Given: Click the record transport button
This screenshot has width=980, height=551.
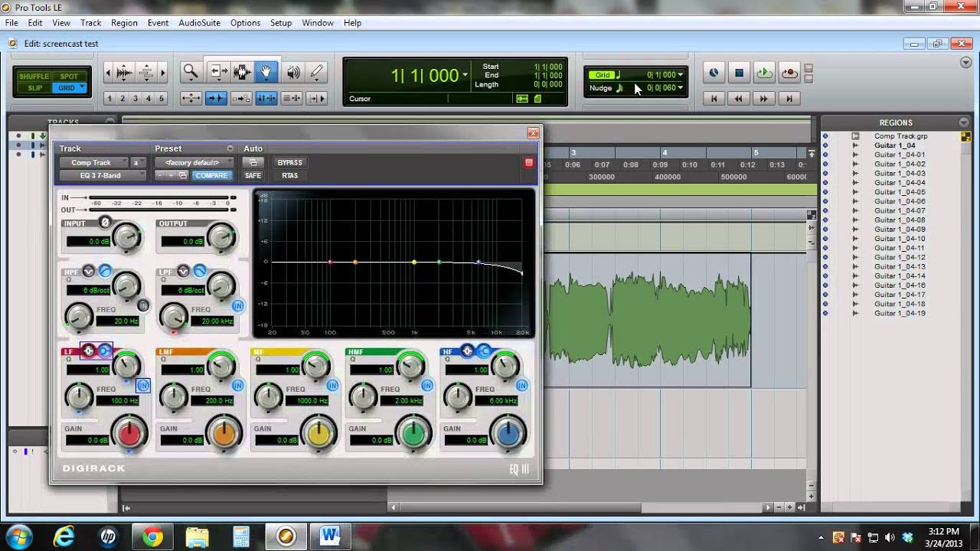Looking at the screenshot, I should (x=789, y=73).
